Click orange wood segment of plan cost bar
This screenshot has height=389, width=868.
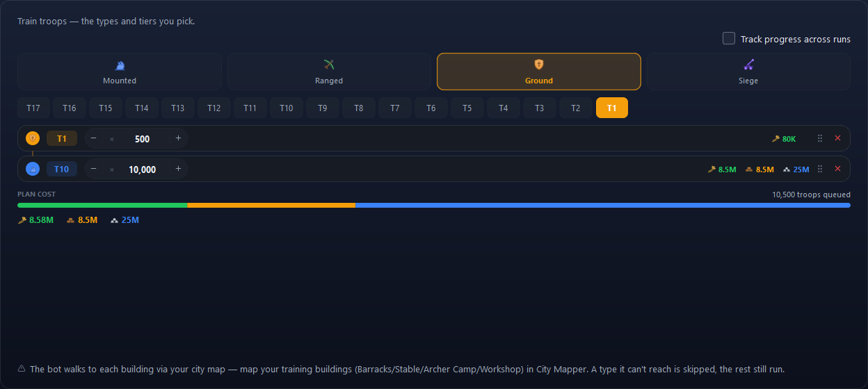coord(271,205)
